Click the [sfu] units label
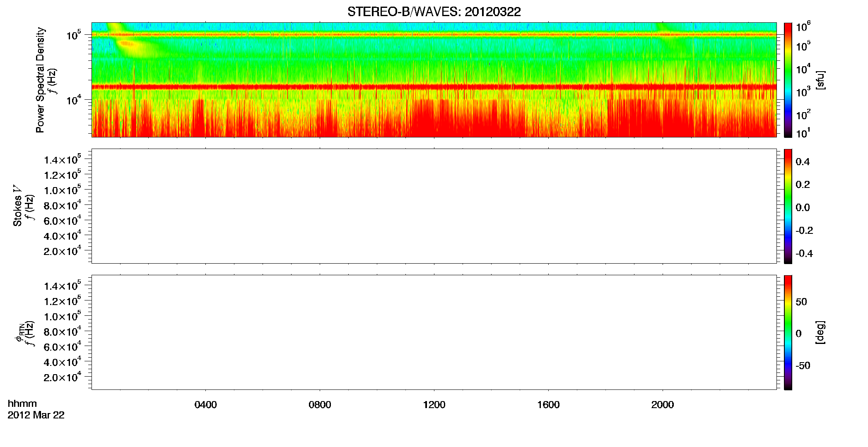This screenshot has width=868, height=447. 820,80
